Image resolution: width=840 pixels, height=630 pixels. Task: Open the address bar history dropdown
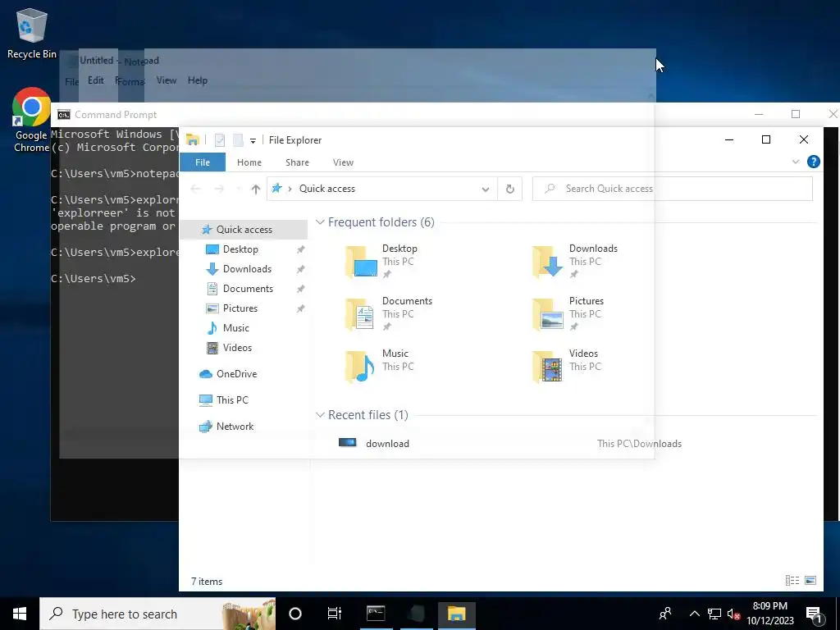click(x=486, y=189)
